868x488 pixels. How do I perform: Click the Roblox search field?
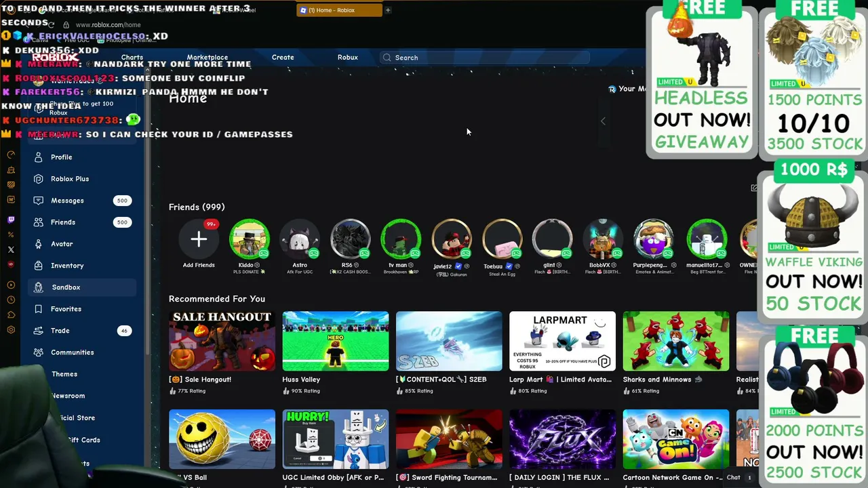click(x=484, y=58)
